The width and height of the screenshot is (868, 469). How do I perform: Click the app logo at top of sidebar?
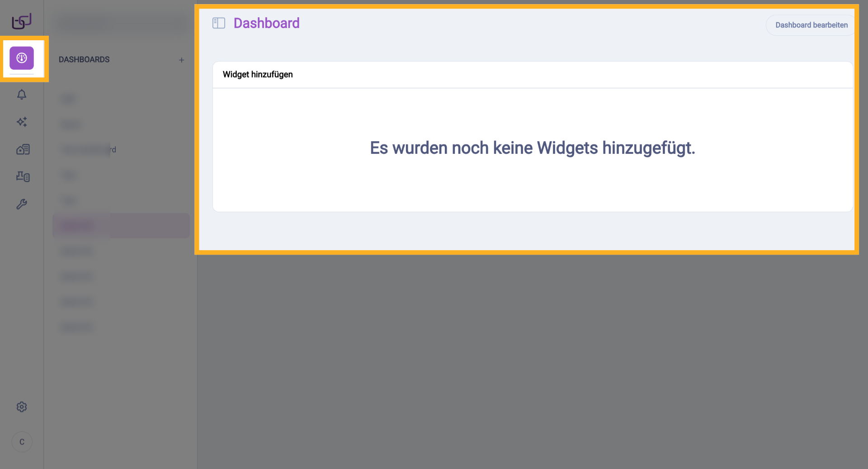(x=22, y=21)
